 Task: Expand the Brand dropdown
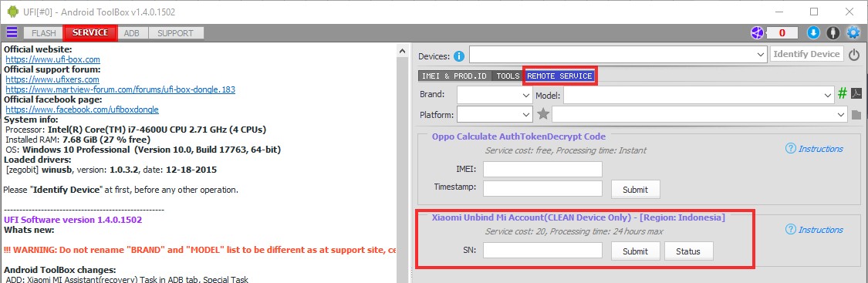(x=526, y=95)
